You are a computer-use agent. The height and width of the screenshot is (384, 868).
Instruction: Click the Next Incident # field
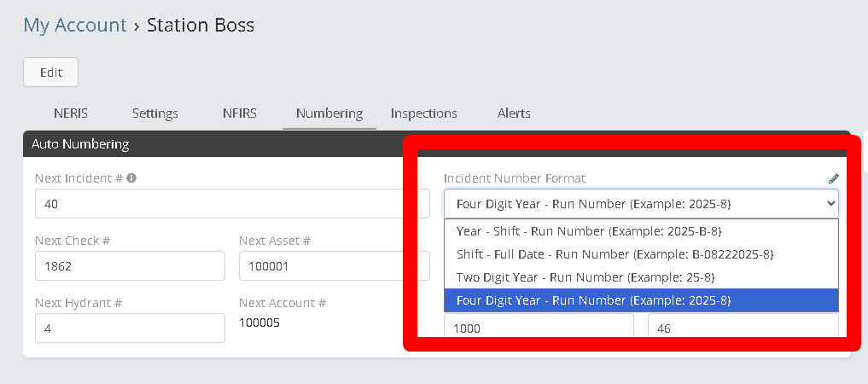click(x=220, y=204)
